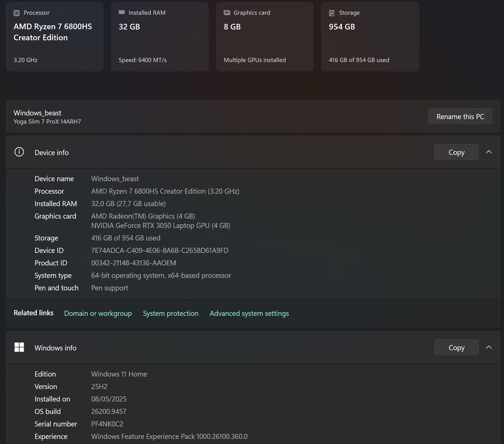Open the Graphics card summary card
504x444 pixels.
click(265, 37)
